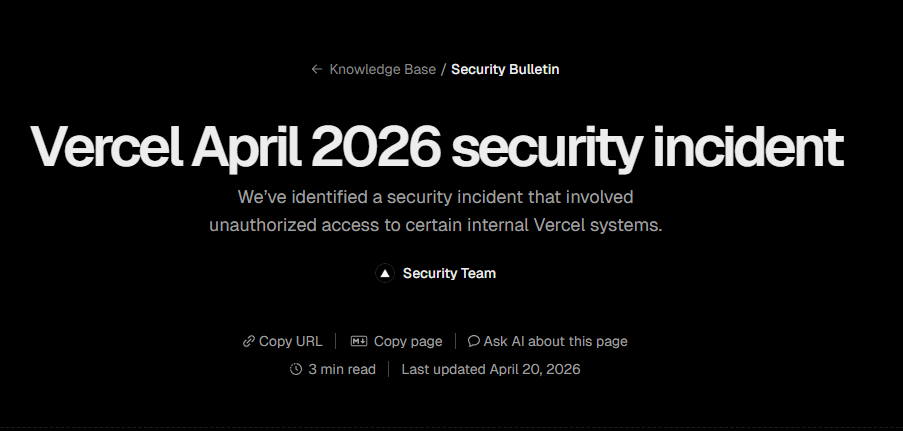Click the breadcrumb slash separator
Screen dimensions: 903x431
click(443, 69)
